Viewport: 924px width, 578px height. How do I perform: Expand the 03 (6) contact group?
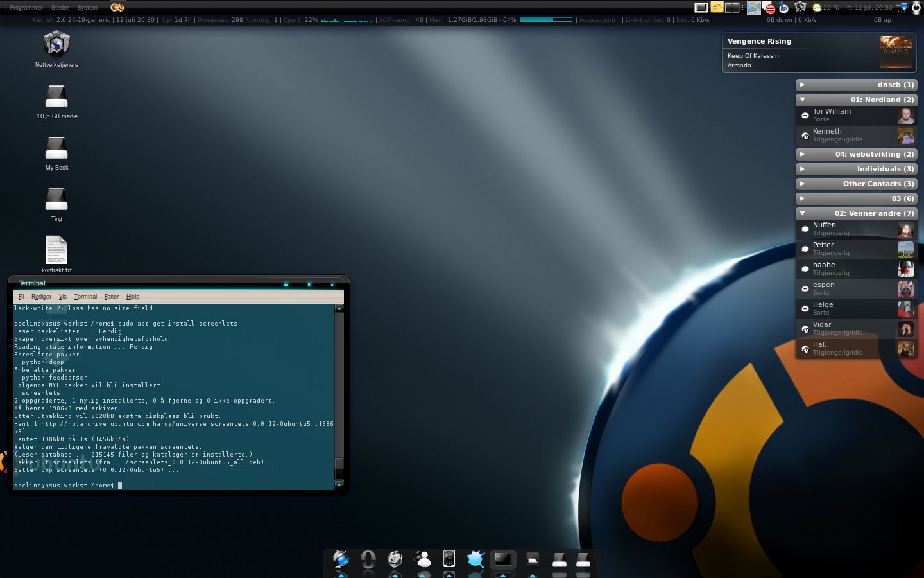pos(857,198)
